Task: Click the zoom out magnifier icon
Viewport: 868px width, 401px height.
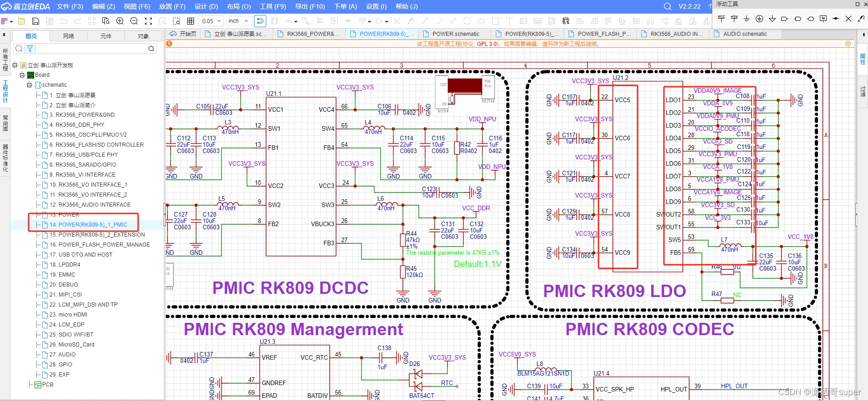Action: [x=134, y=21]
